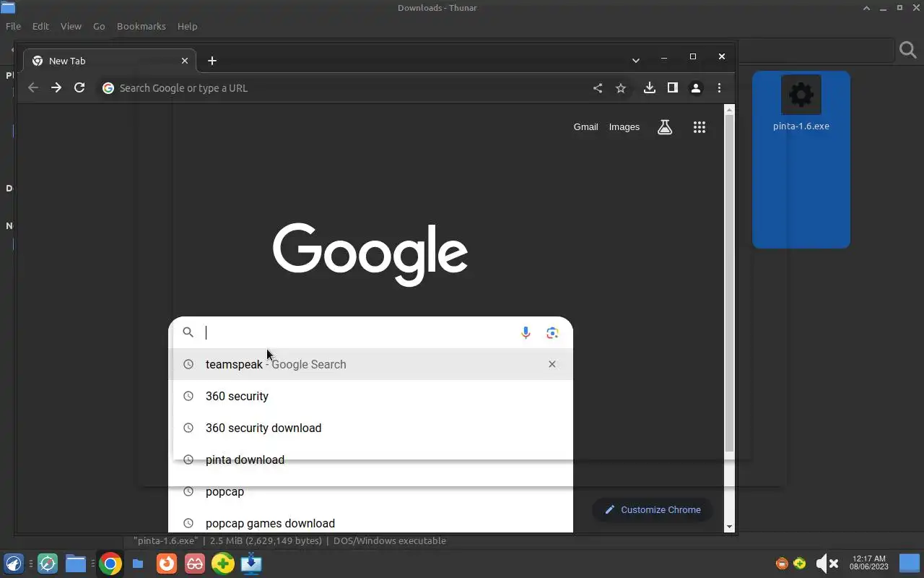This screenshot has height=578, width=924.
Task: Click Customize Chrome button
Action: point(652,509)
